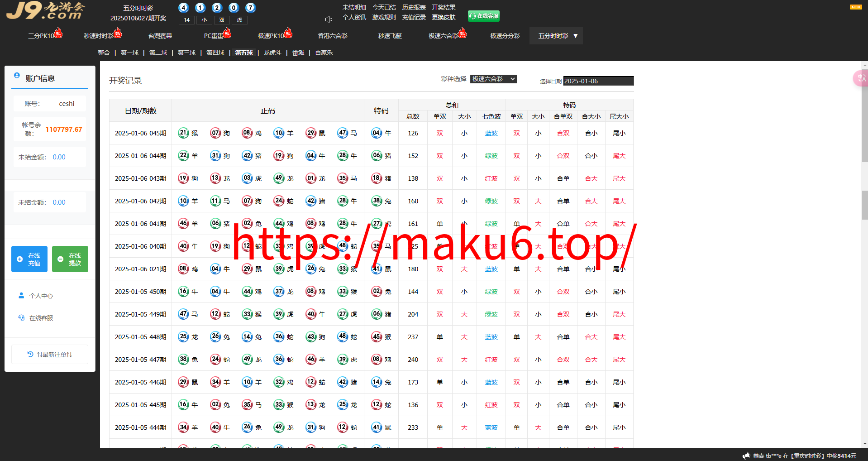Open 第四球 sub-tab
The image size is (868, 461).
tap(215, 53)
